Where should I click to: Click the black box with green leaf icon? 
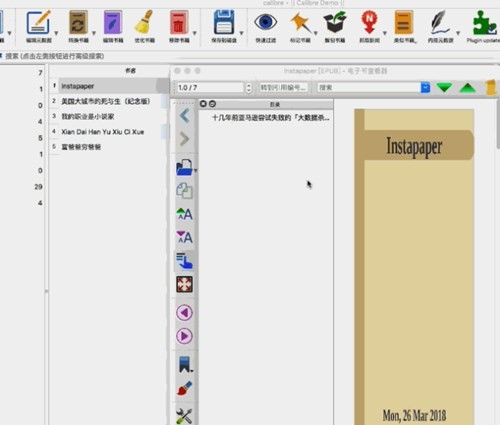(335, 22)
